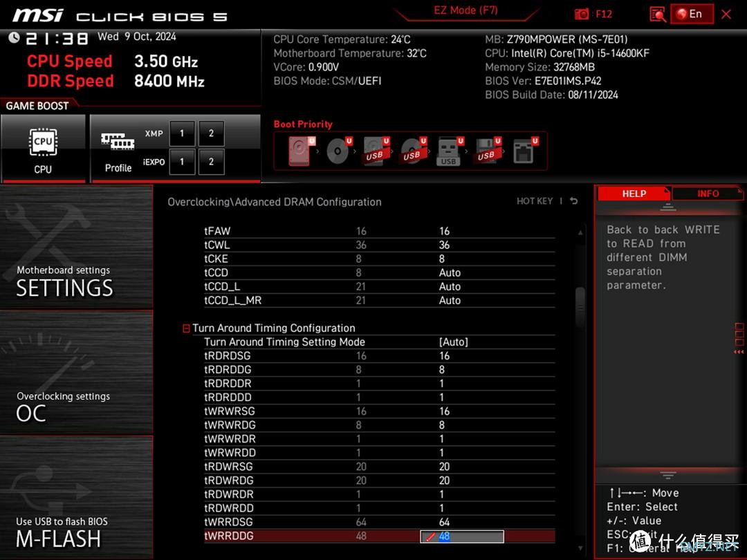Edit the highlighted tWRRDDG input box
Image resolution: width=747 pixels, height=560 pixels.
tap(461, 536)
